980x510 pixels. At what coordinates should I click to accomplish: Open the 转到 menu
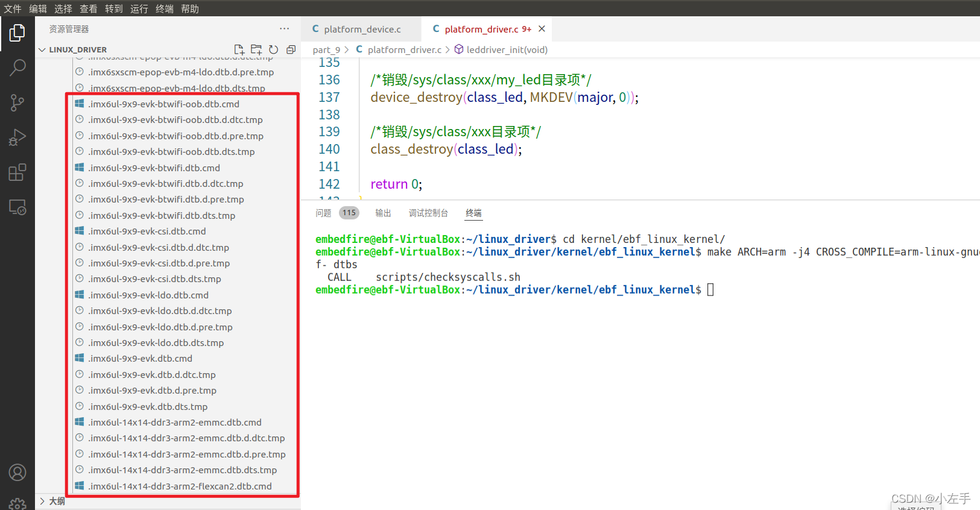114,8
